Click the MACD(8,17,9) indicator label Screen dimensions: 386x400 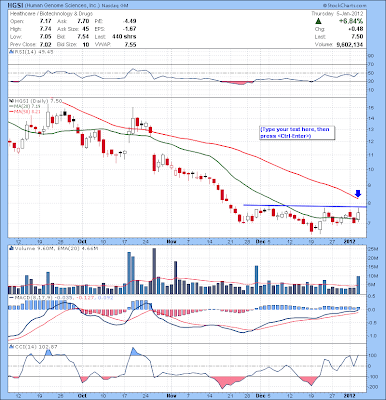pos(61,297)
